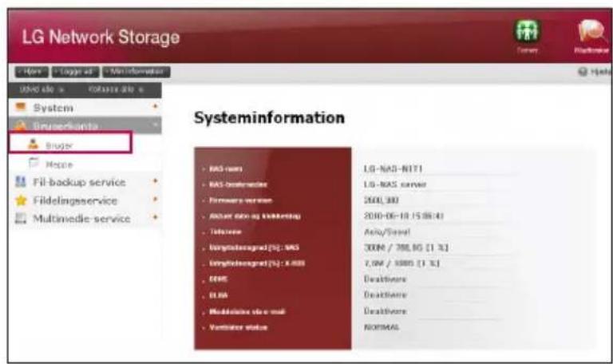Click the NAS name value LG-NAS-N1T1

pyautogui.click(x=394, y=168)
